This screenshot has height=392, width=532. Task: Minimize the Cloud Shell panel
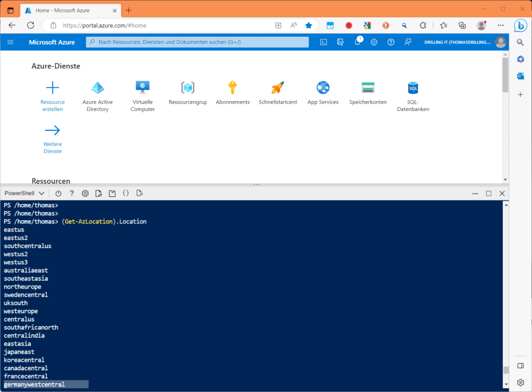point(475,193)
